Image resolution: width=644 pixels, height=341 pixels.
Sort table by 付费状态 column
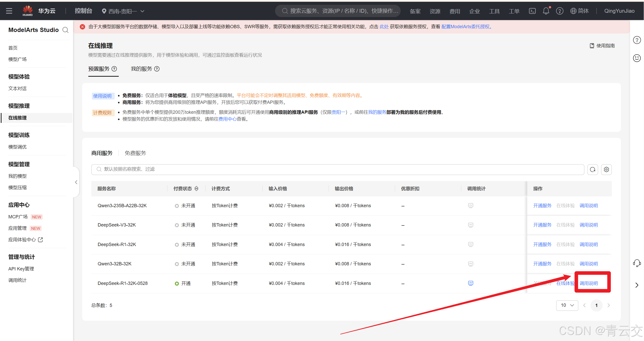click(x=196, y=189)
